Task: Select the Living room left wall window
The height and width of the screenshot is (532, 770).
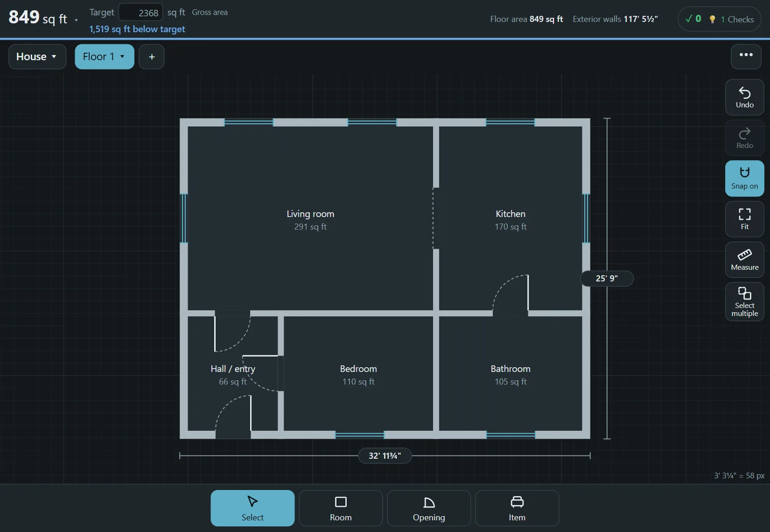Action: pyautogui.click(x=184, y=218)
